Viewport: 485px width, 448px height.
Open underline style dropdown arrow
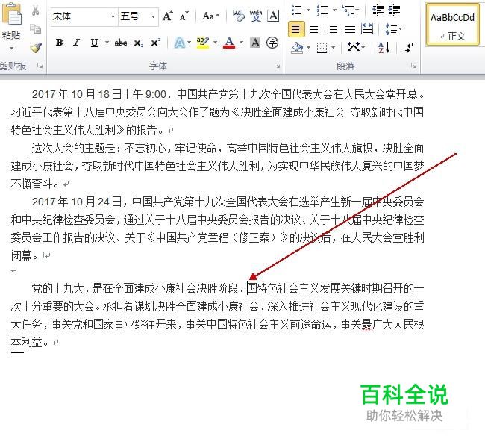(107, 42)
